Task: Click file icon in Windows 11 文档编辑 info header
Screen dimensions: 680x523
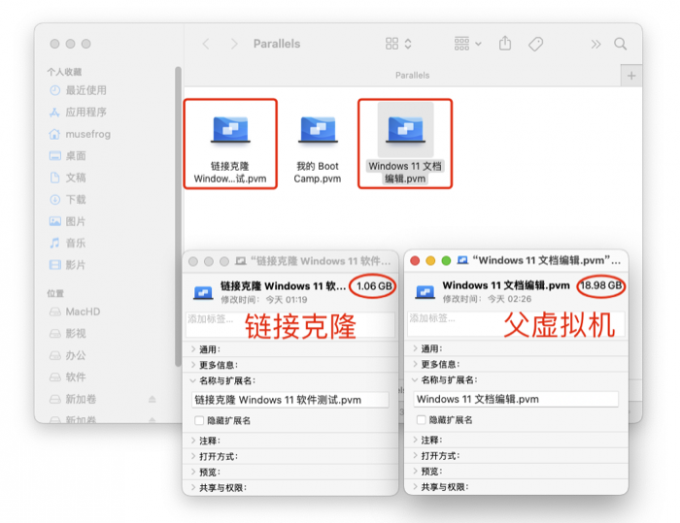Action: [x=425, y=291]
